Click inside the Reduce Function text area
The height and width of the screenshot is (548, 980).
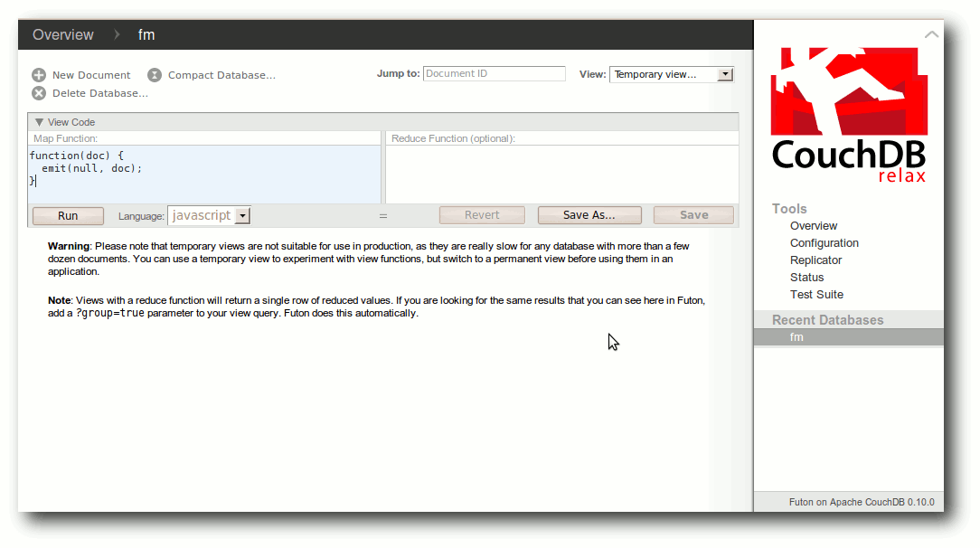(562, 175)
